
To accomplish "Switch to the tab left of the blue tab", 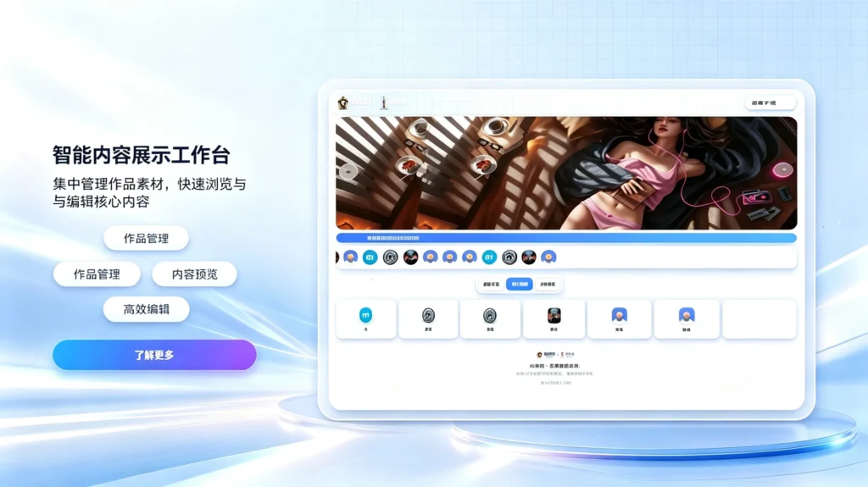I will pos(491,285).
